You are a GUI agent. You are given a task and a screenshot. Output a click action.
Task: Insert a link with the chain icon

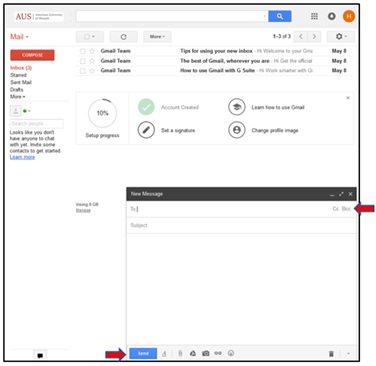click(x=218, y=353)
